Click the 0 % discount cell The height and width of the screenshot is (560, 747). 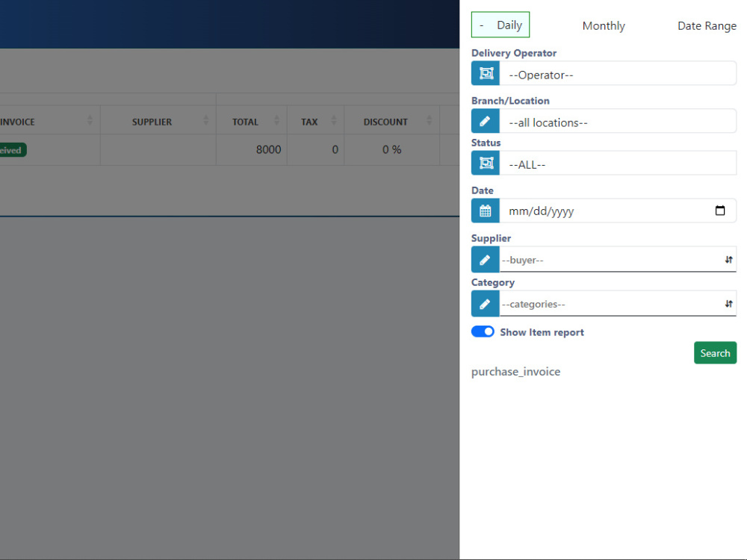[391, 149]
